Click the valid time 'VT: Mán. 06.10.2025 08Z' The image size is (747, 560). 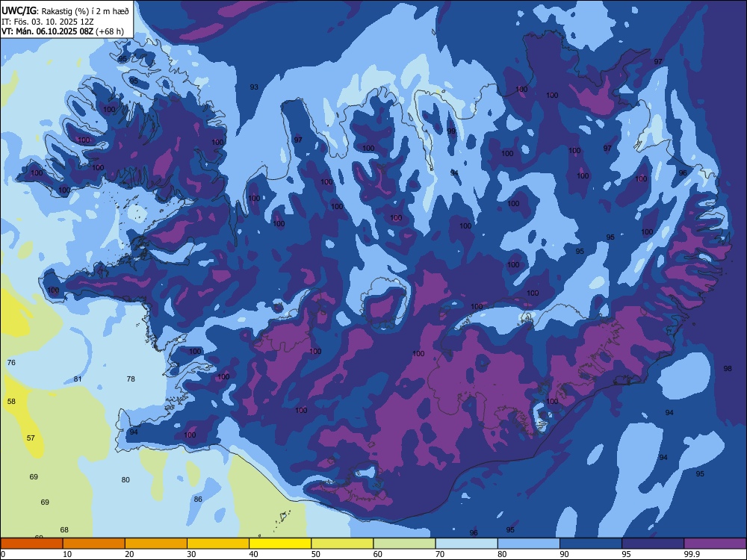point(48,31)
